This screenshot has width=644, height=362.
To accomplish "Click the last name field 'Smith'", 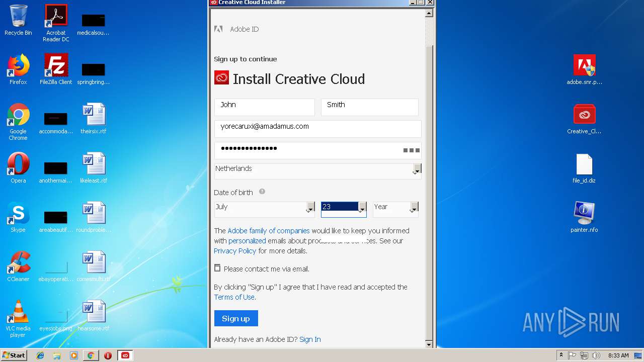I will point(370,107).
